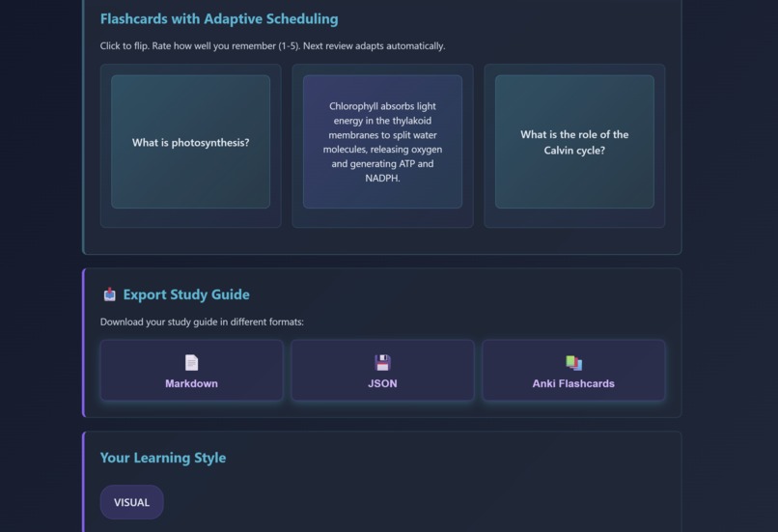The height and width of the screenshot is (532, 778).
Task: Click "Download your study guide in different formats:" text
Action: (202, 322)
